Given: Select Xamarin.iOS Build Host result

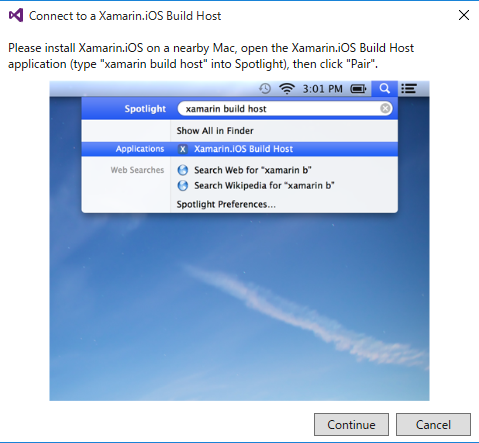Looking at the screenshot, I should pyautogui.click(x=240, y=149).
